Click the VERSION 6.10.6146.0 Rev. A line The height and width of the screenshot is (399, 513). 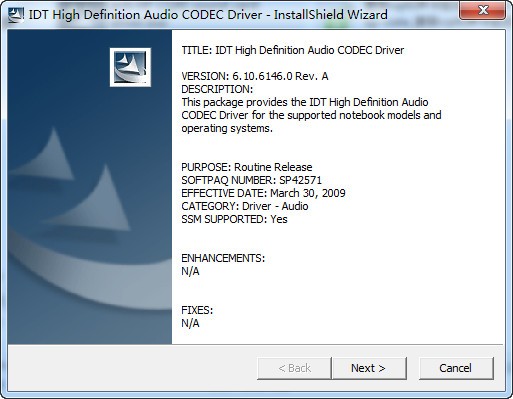[255, 76]
